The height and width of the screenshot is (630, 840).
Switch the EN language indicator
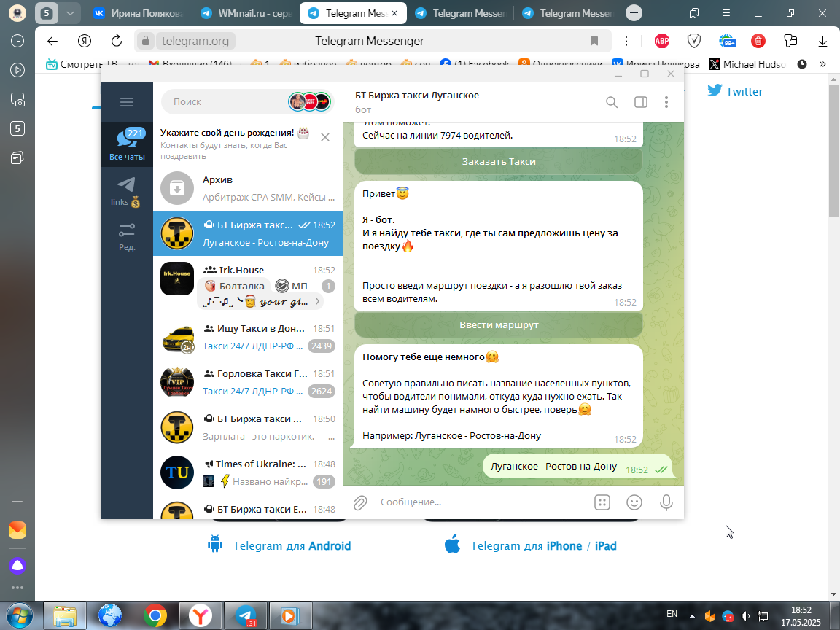click(x=672, y=614)
